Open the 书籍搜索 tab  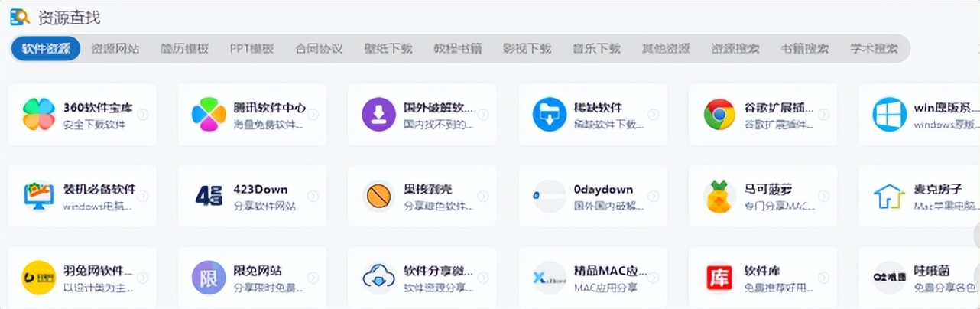(804, 48)
